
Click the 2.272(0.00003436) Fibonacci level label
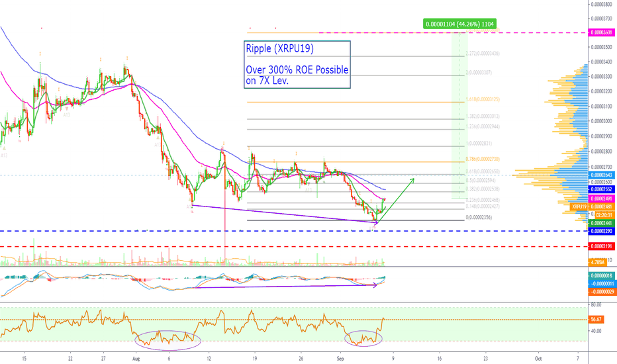(x=483, y=53)
